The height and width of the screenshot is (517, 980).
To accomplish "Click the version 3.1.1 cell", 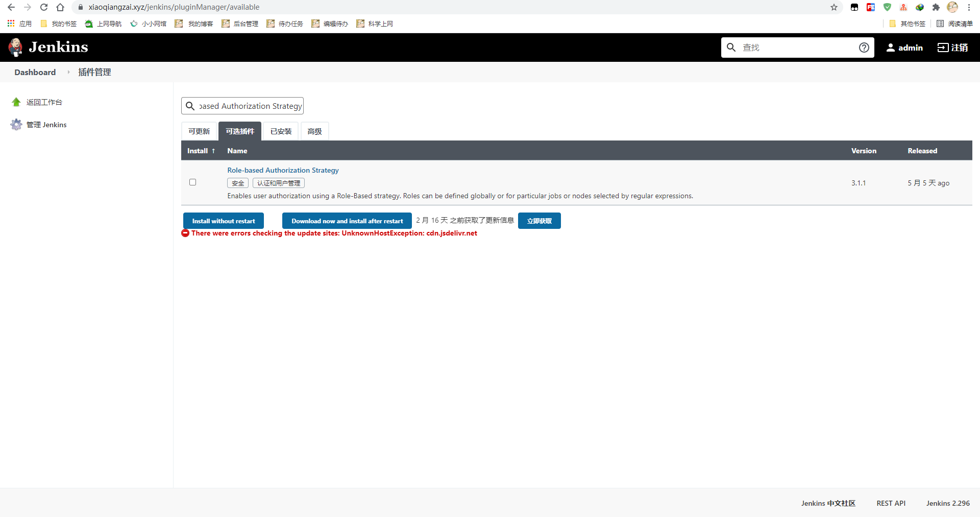I will (x=859, y=183).
